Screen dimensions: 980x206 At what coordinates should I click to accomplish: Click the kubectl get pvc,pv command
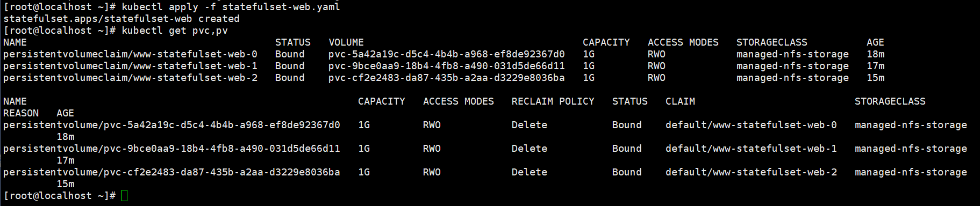(x=175, y=31)
